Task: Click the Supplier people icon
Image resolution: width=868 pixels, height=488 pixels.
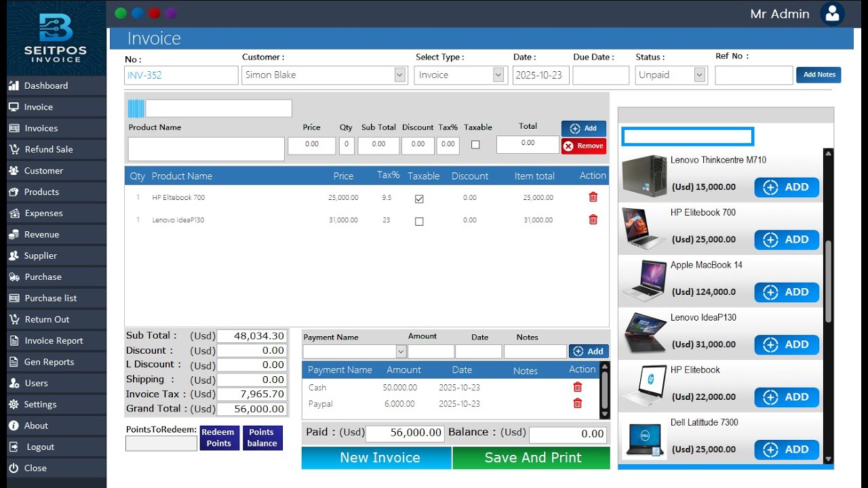Action: (x=14, y=256)
